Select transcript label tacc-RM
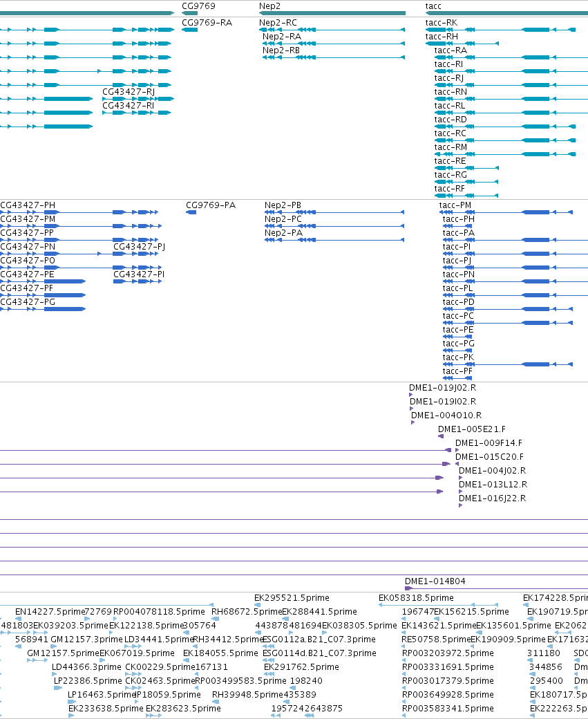 point(451,147)
